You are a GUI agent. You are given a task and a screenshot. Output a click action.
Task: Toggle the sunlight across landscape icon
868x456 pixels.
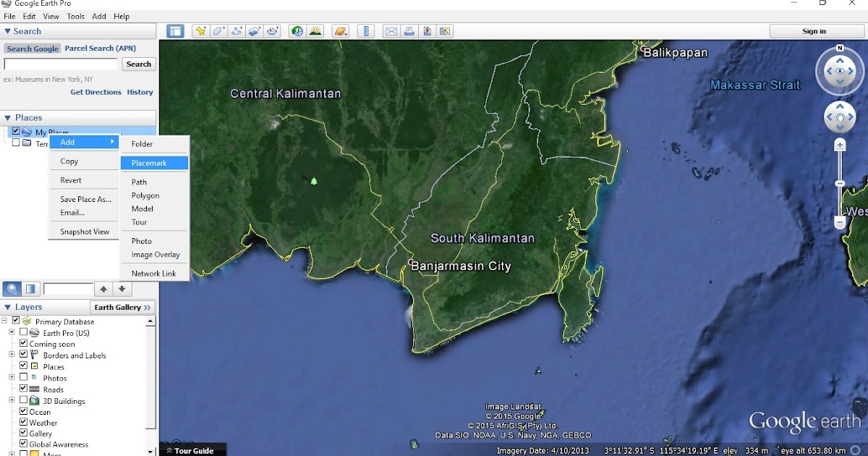(315, 31)
